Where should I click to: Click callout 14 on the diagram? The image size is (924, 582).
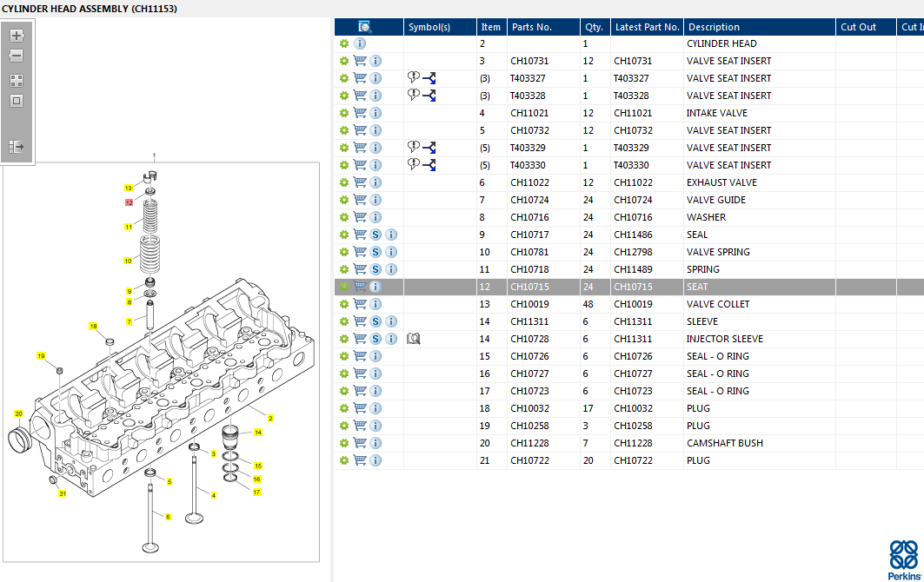(257, 432)
